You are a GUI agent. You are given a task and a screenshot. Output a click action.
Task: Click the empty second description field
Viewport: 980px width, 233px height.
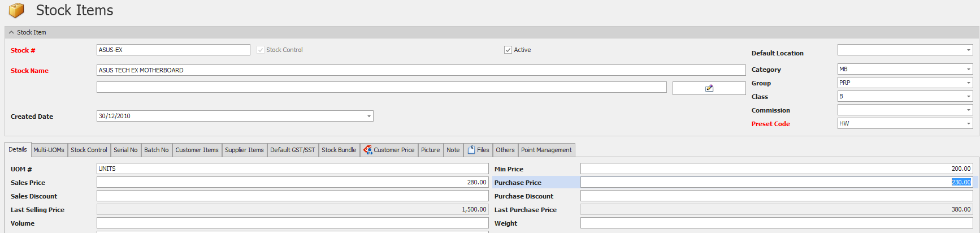click(381, 87)
